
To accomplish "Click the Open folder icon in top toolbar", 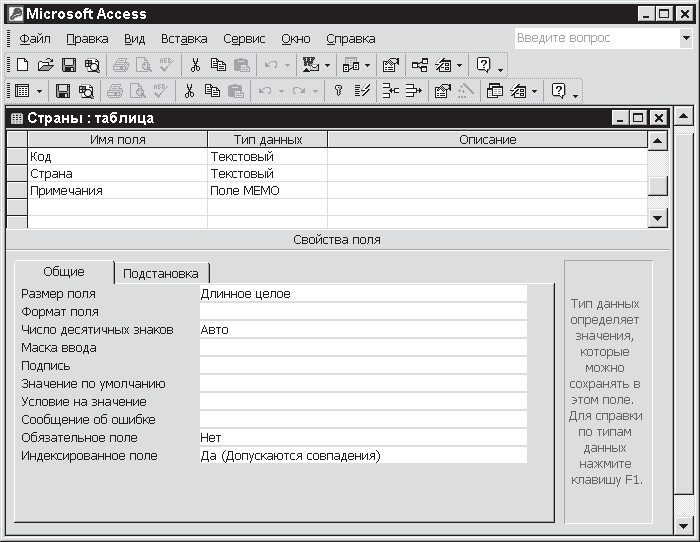I will [x=46, y=65].
